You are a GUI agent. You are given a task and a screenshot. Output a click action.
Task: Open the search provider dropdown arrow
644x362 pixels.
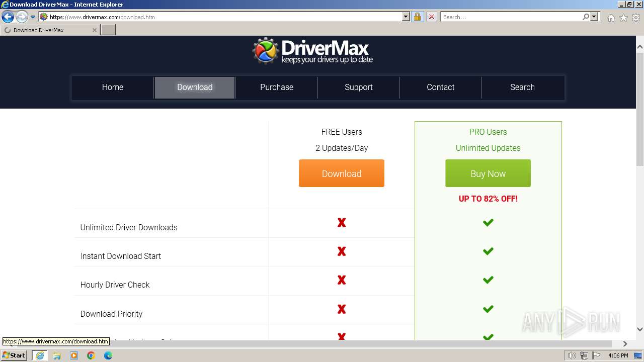point(594,17)
